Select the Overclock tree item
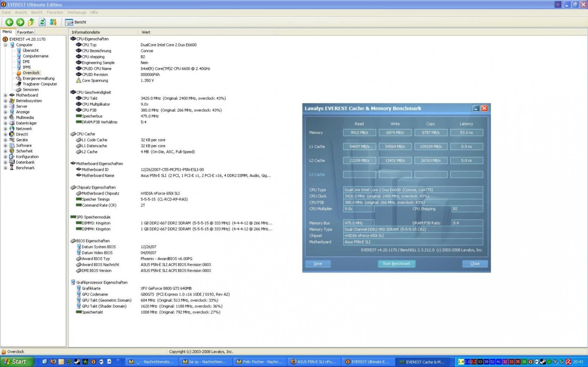 31,73
